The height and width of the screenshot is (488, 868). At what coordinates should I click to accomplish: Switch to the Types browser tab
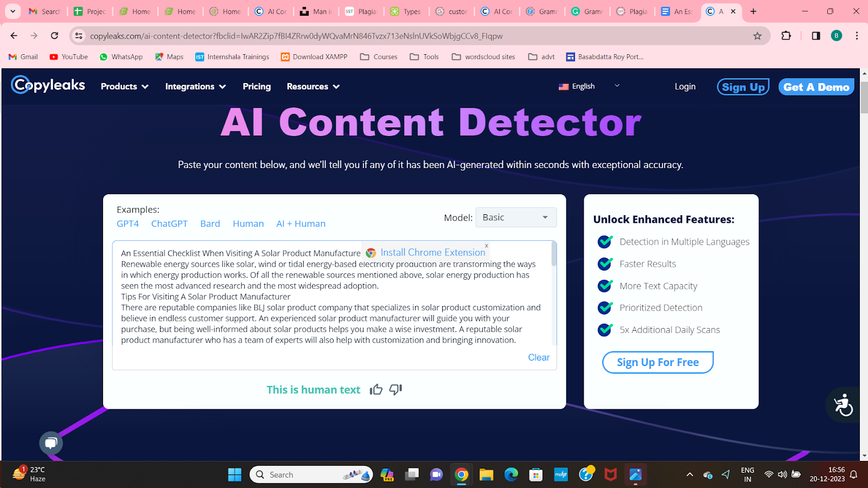coord(407,11)
